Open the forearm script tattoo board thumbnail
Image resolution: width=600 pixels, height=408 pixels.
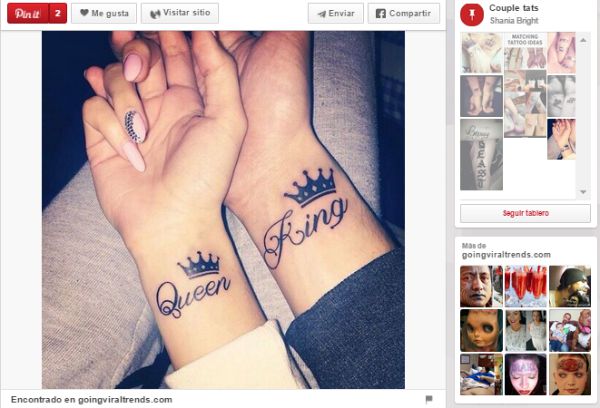(x=481, y=155)
